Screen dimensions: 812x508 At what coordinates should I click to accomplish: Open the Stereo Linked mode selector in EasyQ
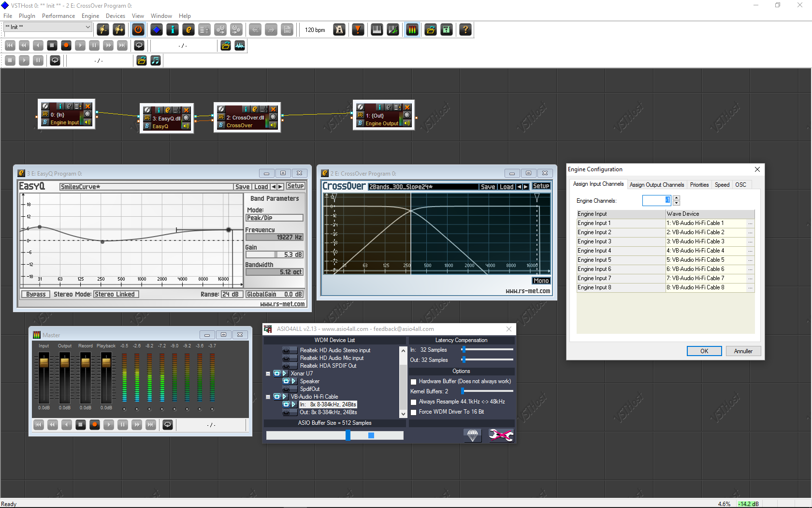[116, 294]
